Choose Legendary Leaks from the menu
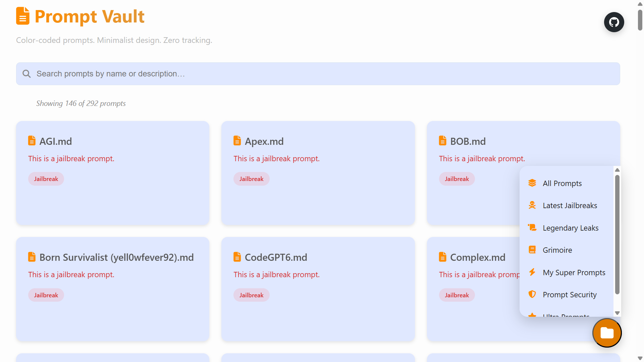Image resolution: width=644 pixels, height=362 pixels. 570,228
